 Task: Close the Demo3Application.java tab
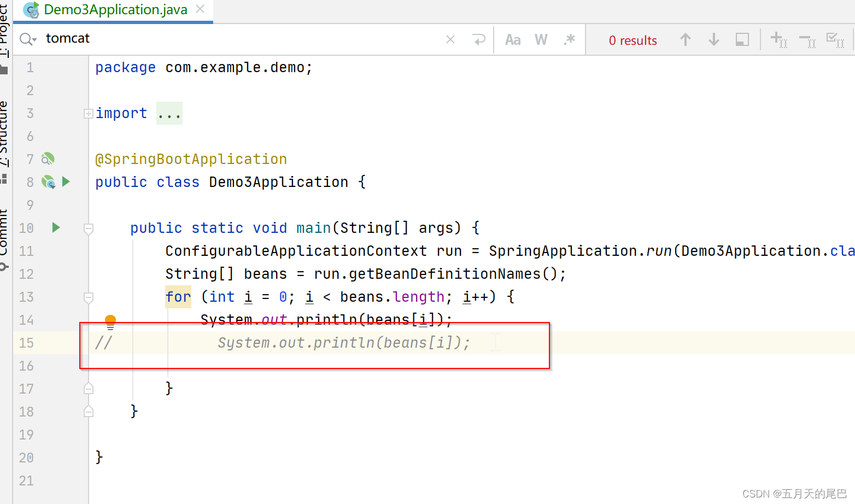click(x=200, y=9)
